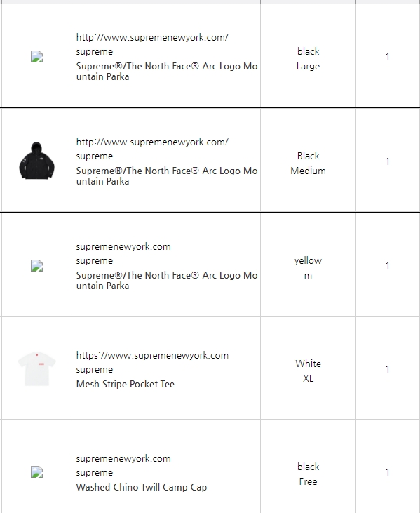Image resolution: width=420 pixels, height=513 pixels.
Task: Click the quantity 1 in the Camp Cap row
Action: (x=387, y=472)
